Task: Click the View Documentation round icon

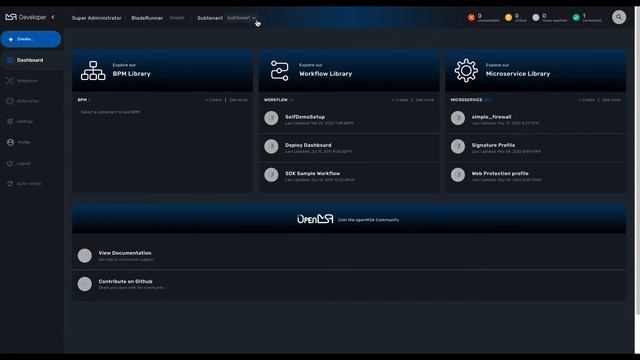Action: [85, 256]
